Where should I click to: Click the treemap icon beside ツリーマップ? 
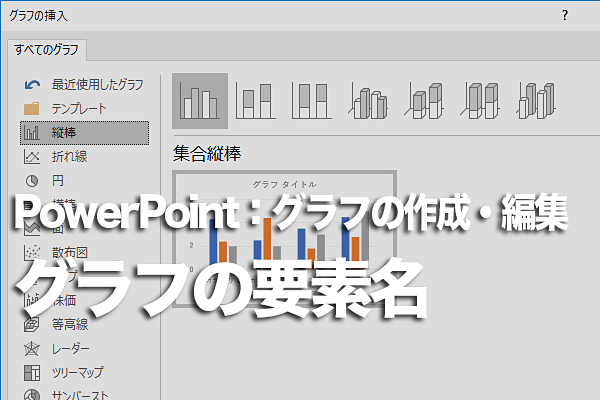[x=32, y=372]
